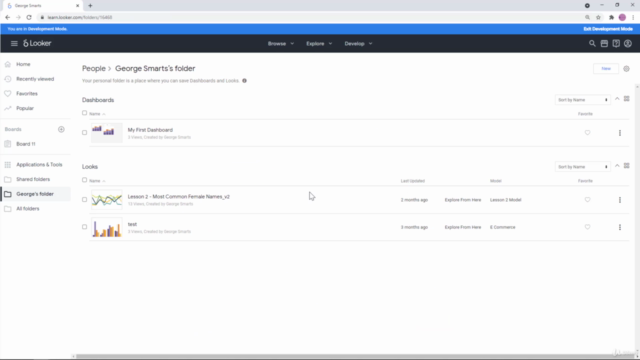Click the Looker logo

pyautogui.click(x=37, y=43)
